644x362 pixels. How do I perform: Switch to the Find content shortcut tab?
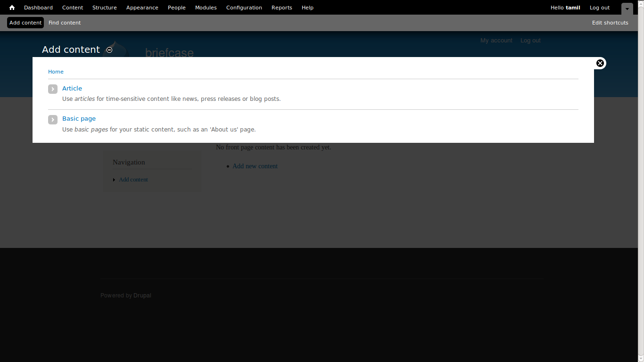(65, 22)
